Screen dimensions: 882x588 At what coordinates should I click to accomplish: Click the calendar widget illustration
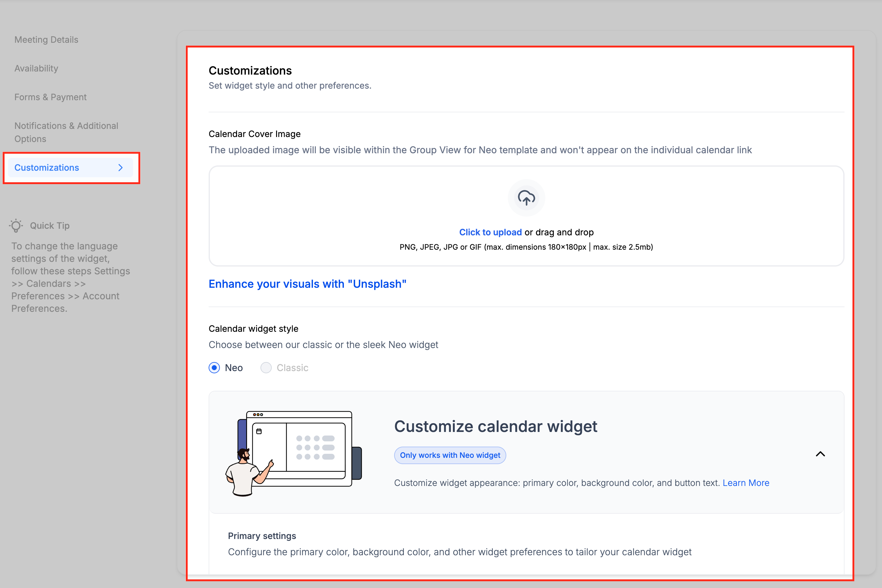[x=293, y=453]
